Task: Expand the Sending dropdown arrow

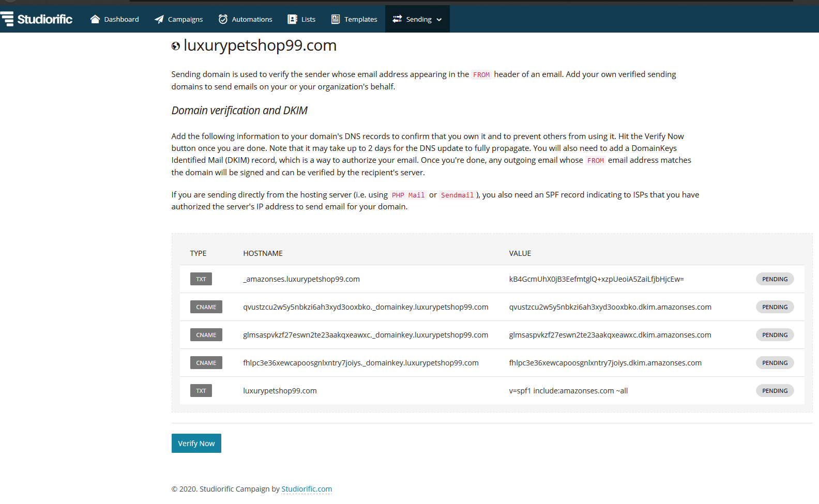Action: [439, 20]
